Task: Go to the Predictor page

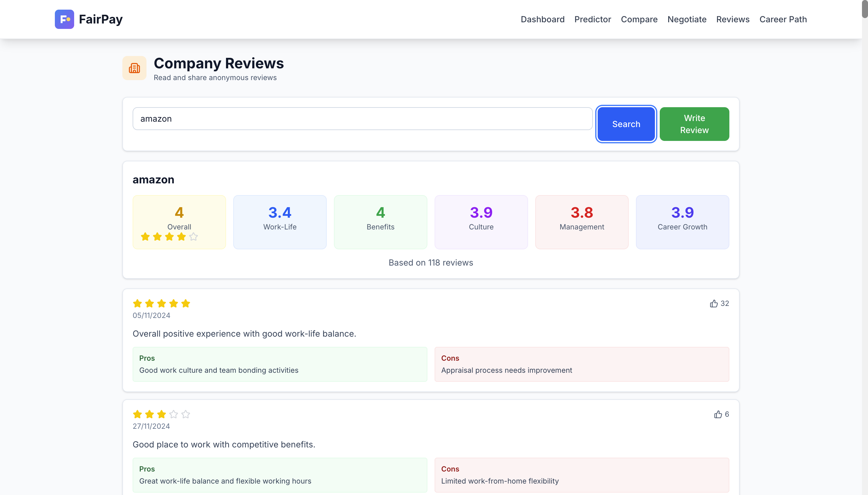Action: [593, 19]
